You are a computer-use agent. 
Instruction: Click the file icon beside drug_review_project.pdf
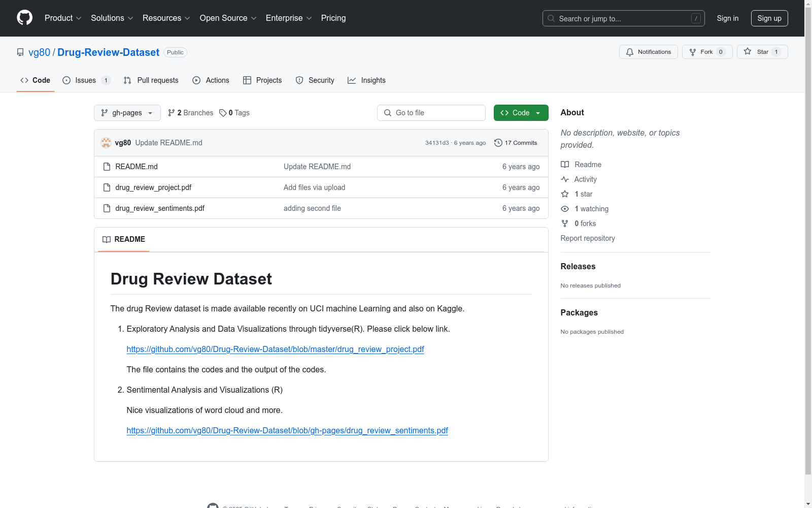107,187
